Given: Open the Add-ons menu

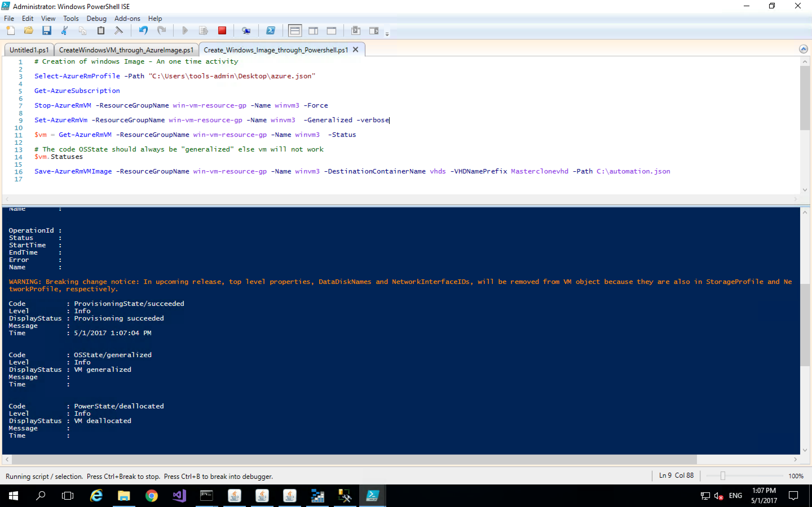Looking at the screenshot, I should pos(127,18).
